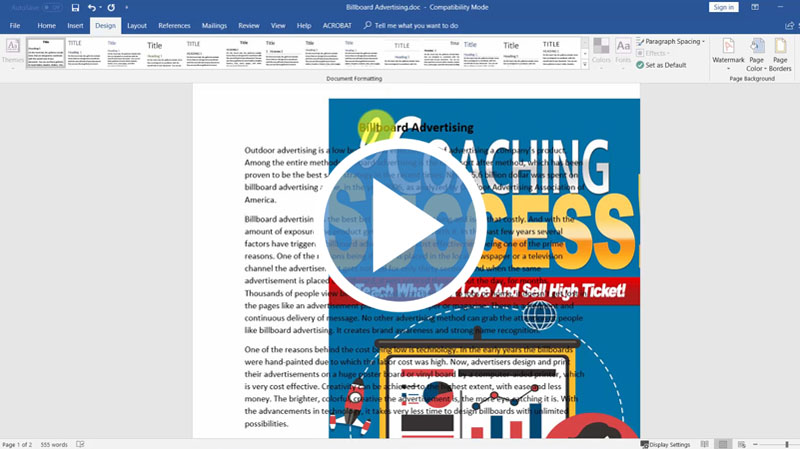The width and height of the screenshot is (800, 449).
Task: Click the Redo icon
Action: [112, 7]
